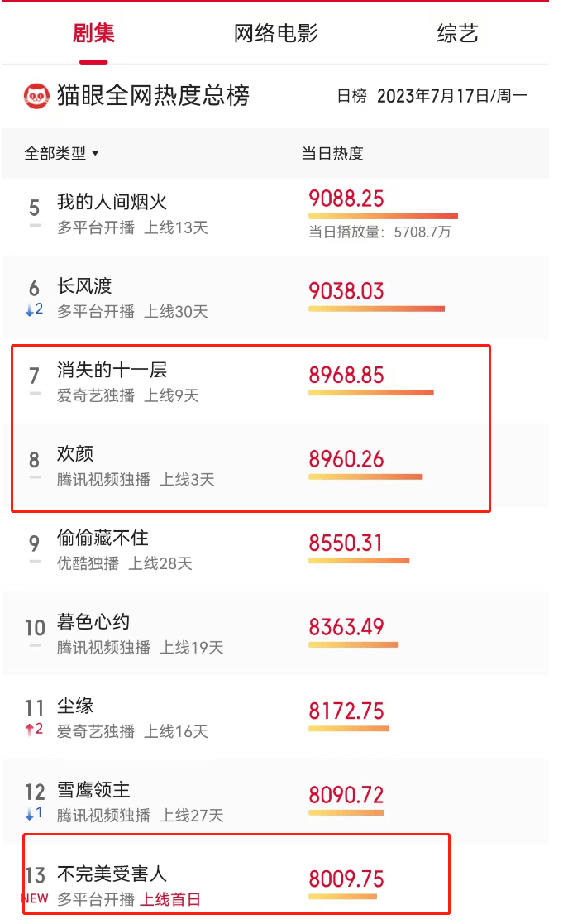Click the Maoyan cat logo icon
Viewport: 563px width, 924px height.
(x=36, y=96)
